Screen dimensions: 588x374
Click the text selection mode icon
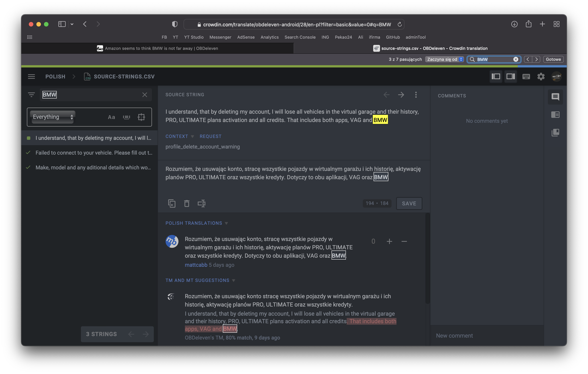(x=201, y=203)
